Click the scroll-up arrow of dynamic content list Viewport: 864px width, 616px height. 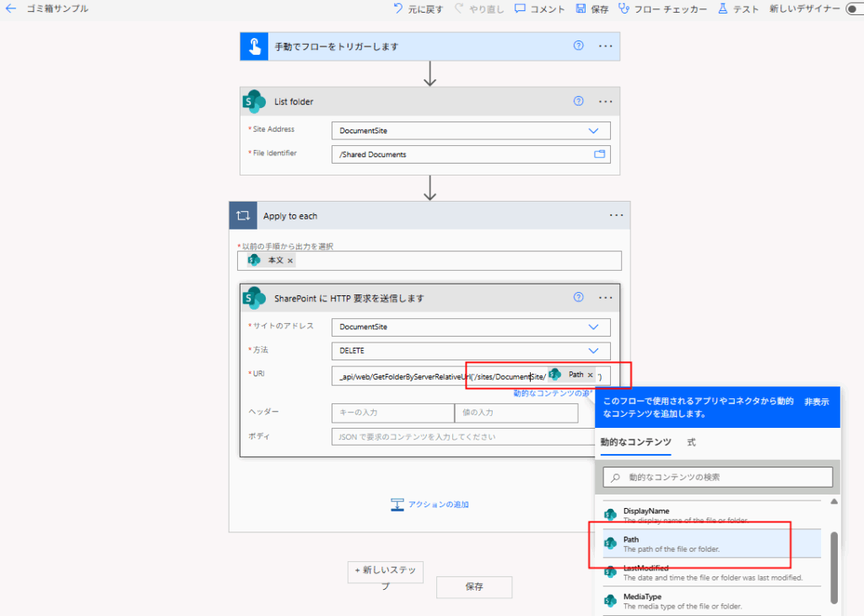pyautogui.click(x=834, y=501)
